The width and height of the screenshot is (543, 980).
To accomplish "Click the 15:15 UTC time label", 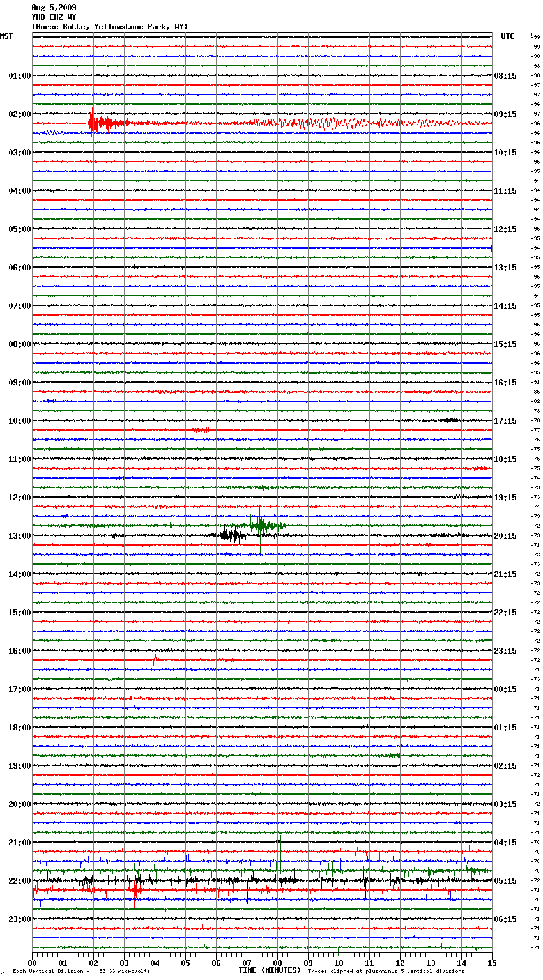I will point(505,344).
